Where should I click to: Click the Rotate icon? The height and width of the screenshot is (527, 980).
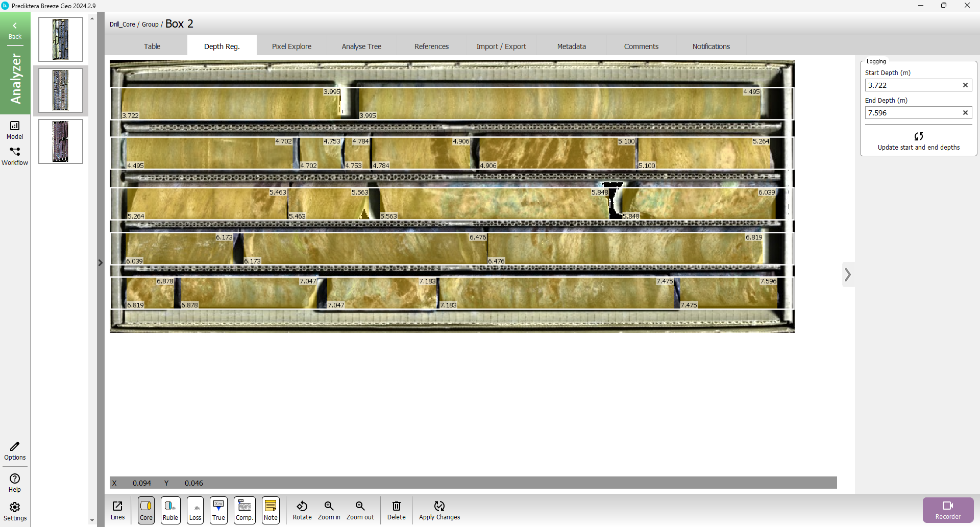(x=302, y=510)
